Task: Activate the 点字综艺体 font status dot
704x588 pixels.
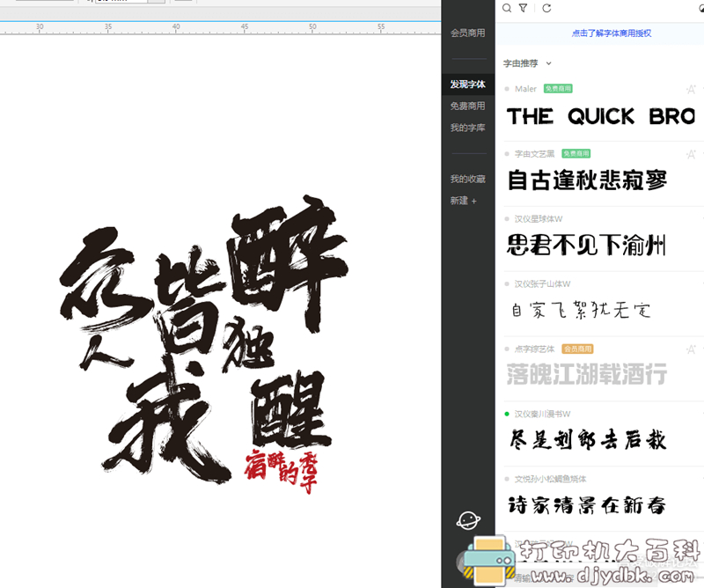Action: [x=507, y=349]
